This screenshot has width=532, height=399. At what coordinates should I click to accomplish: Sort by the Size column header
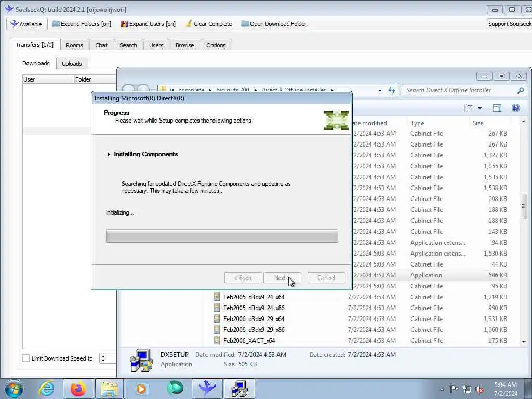(490, 123)
